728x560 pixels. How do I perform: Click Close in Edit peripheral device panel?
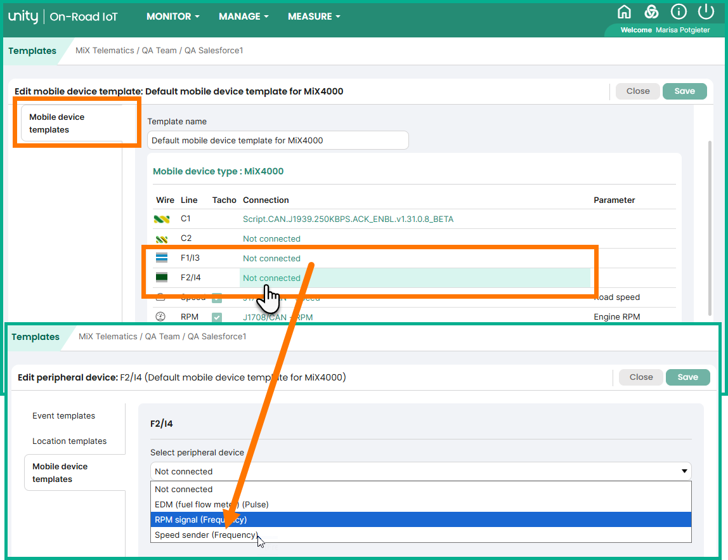pyautogui.click(x=640, y=377)
